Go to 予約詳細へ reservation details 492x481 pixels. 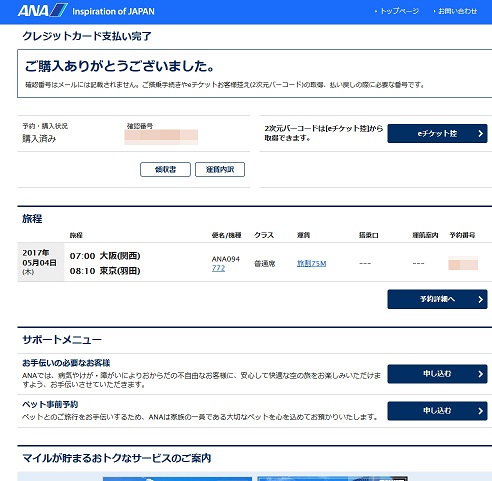point(437,299)
